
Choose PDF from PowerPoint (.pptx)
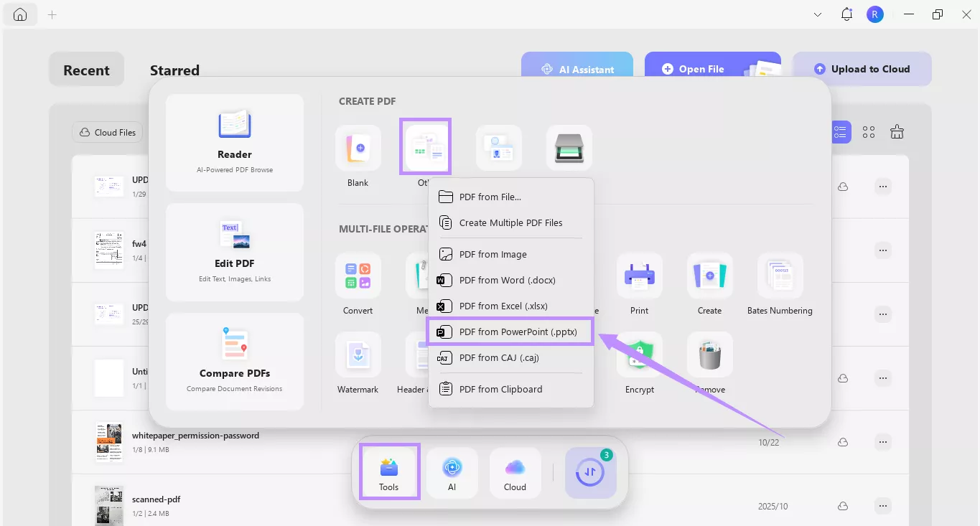coord(510,332)
